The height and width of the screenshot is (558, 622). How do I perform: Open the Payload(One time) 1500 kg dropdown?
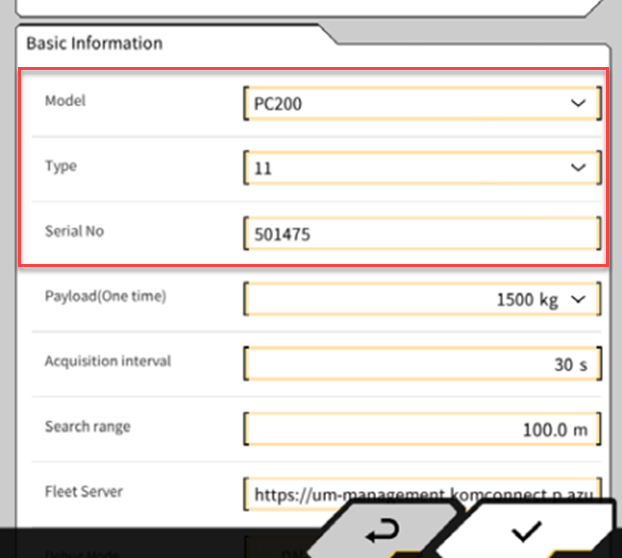422,299
